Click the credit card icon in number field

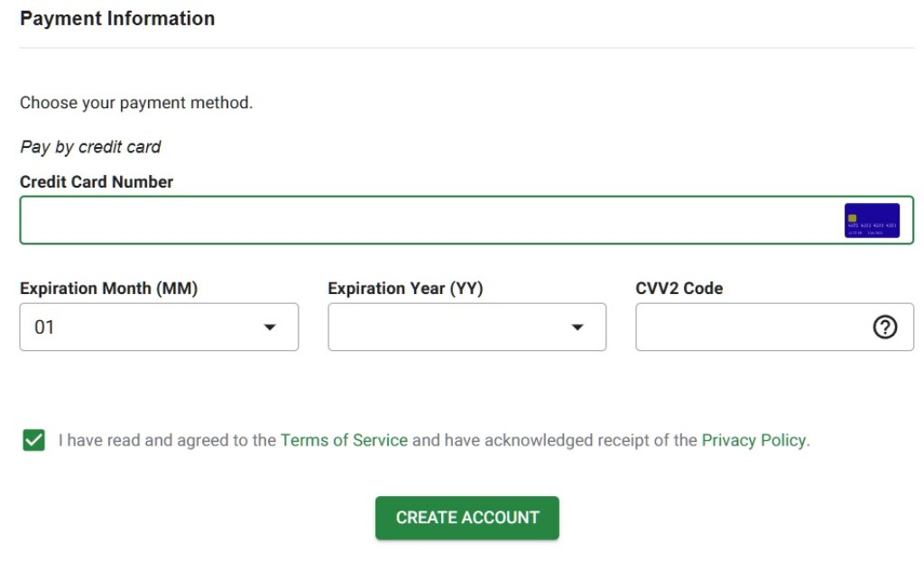tap(872, 221)
